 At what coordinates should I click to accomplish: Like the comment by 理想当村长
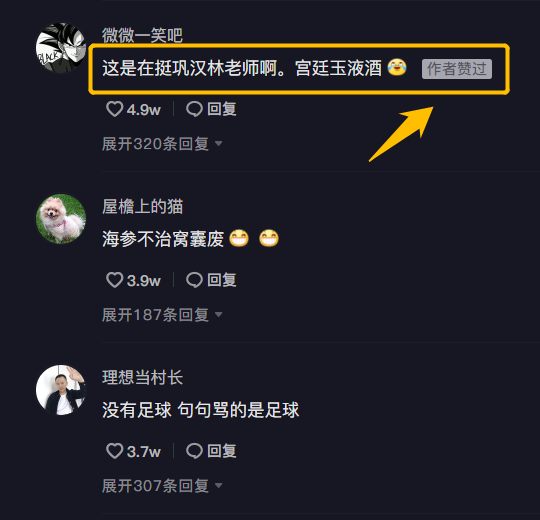coord(114,451)
